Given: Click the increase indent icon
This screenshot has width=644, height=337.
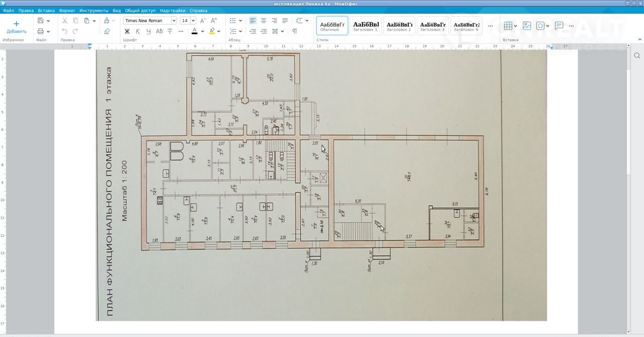Looking at the screenshot, I should tap(264, 31).
